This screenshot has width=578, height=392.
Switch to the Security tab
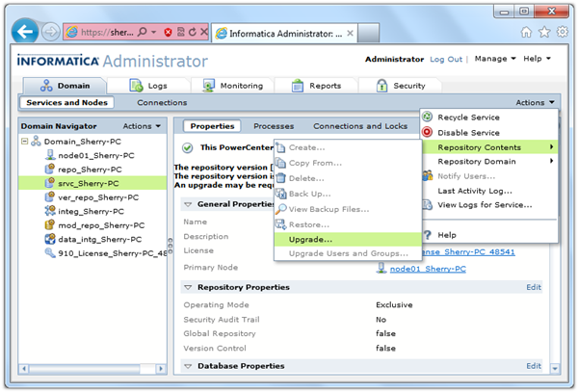click(400, 86)
